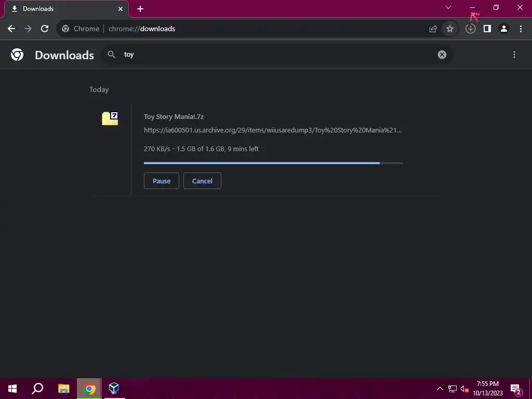Select the Downloads browser tab

[66, 9]
